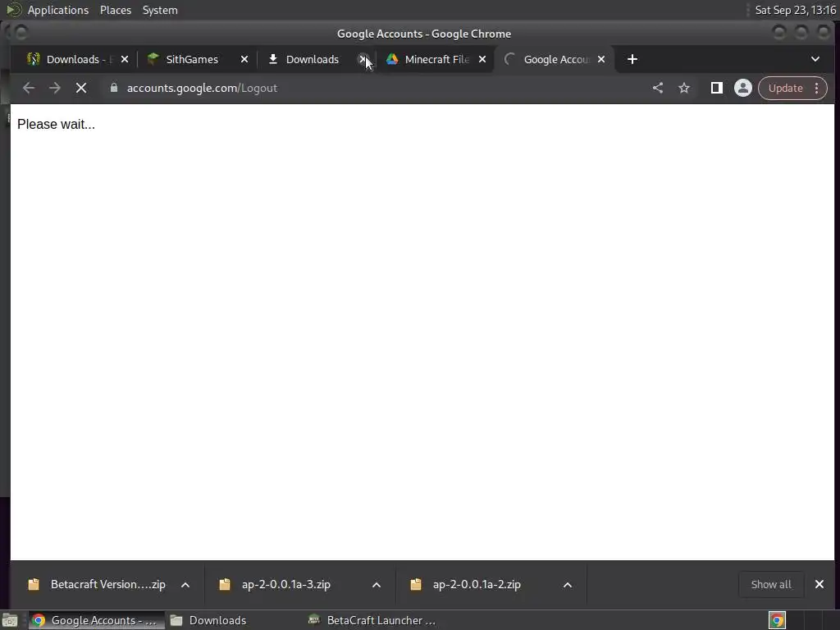Click Show all downloads
This screenshot has width=840, height=630.
[x=771, y=584]
